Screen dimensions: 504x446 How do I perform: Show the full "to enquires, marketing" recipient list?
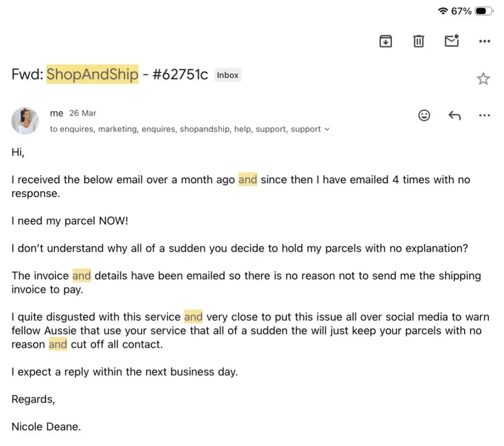pyautogui.click(x=185, y=129)
